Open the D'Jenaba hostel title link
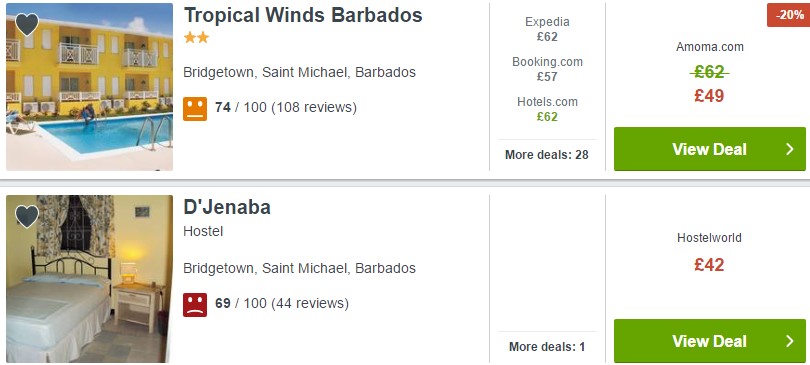 coord(227,207)
